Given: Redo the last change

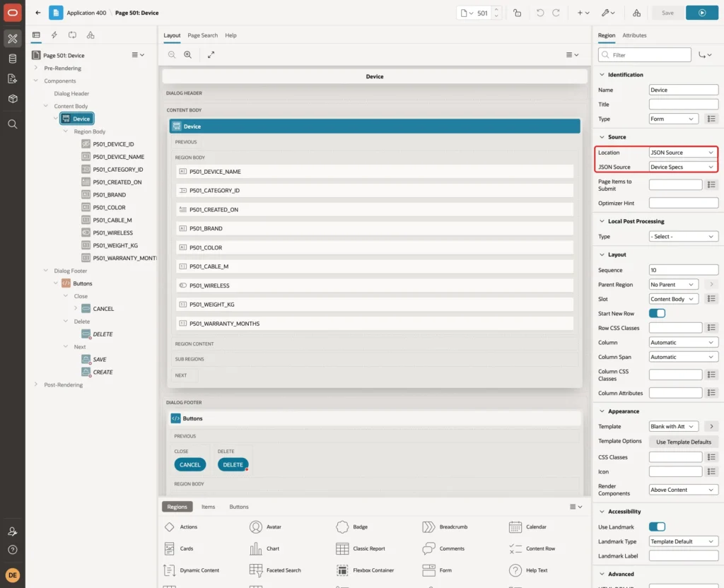Looking at the screenshot, I should tap(556, 13).
